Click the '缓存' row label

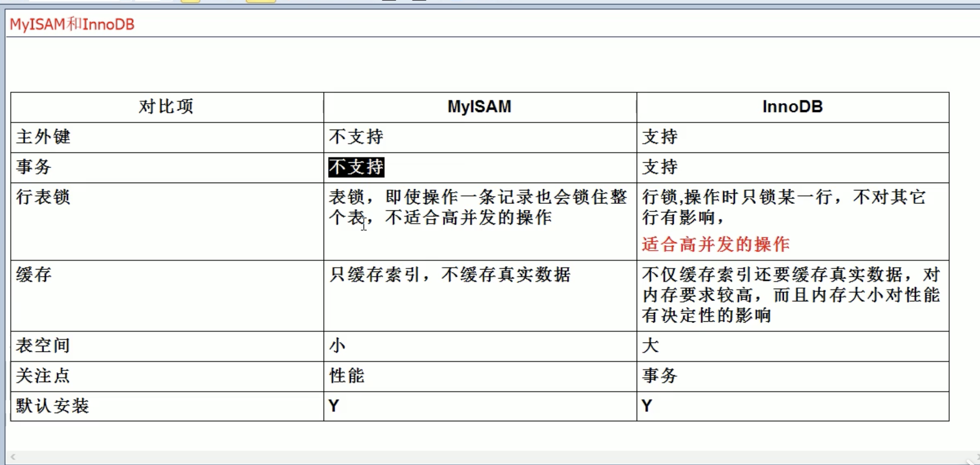coord(34,275)
